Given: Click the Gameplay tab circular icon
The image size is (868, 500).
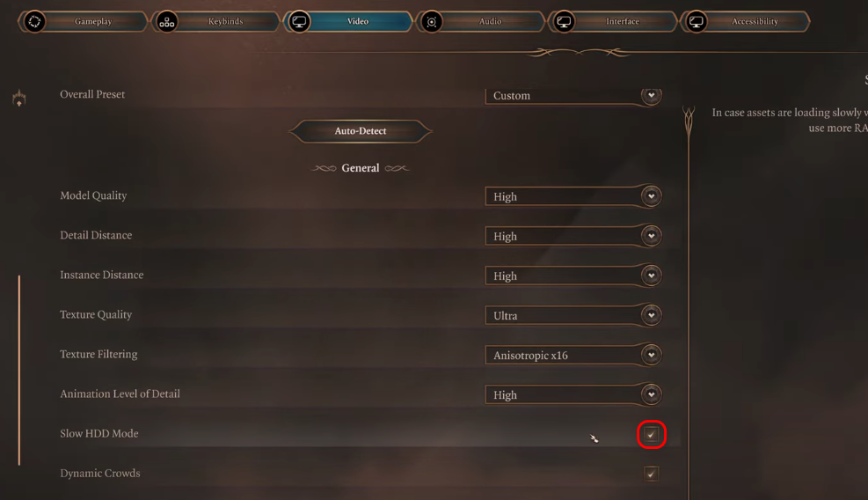Looking at the screenshot, I should pos(34,22).
